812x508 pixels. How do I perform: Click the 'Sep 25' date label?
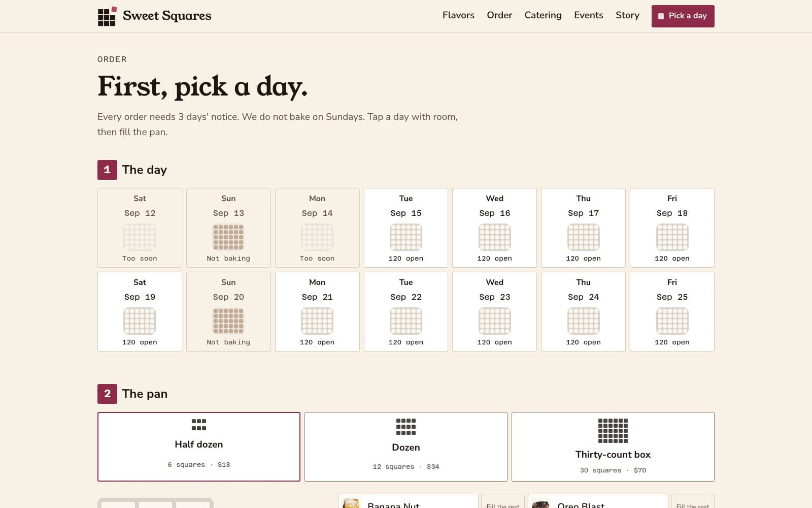pyautogui.click(x=672, y=297)
